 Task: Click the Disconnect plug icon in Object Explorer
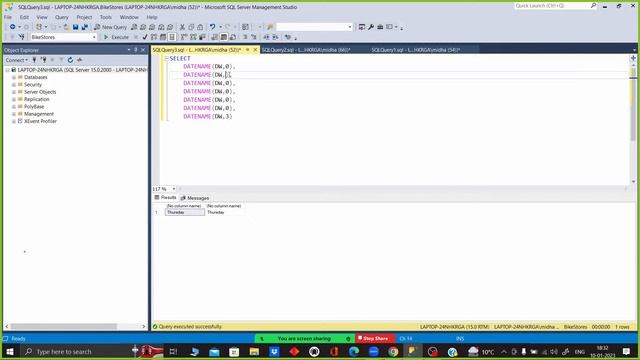(43, 60)
